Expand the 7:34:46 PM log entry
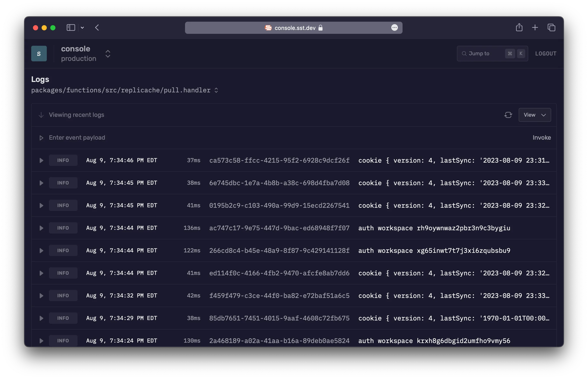The height and width of the screenshot is (379, 588). point(41,160)
